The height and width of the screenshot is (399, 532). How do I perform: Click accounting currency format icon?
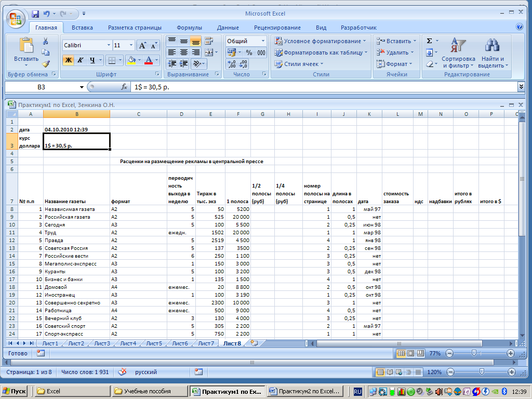[x=232, y=52]
